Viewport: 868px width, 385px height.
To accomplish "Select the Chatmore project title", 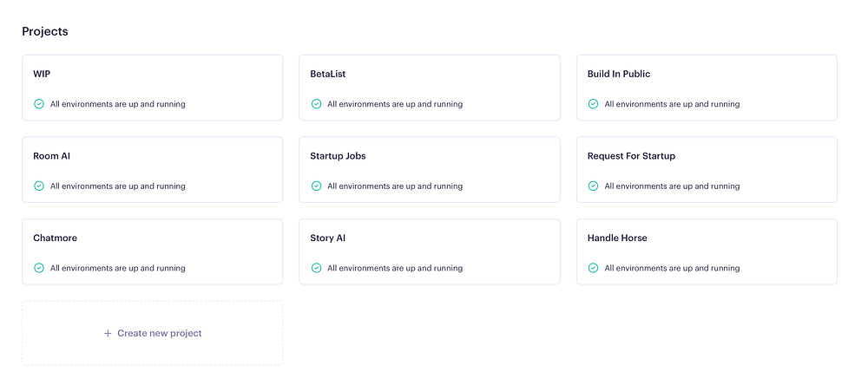I will pyautogui.click(x=55, y=238).
